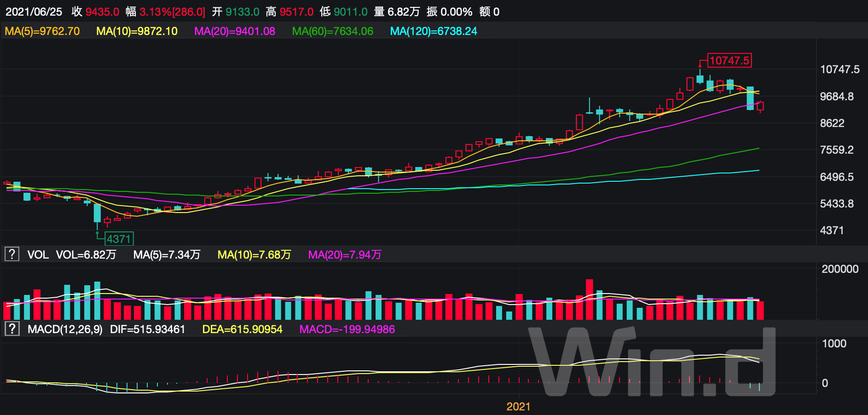Open the date 2021/06/25 selector

pos(34,12)
